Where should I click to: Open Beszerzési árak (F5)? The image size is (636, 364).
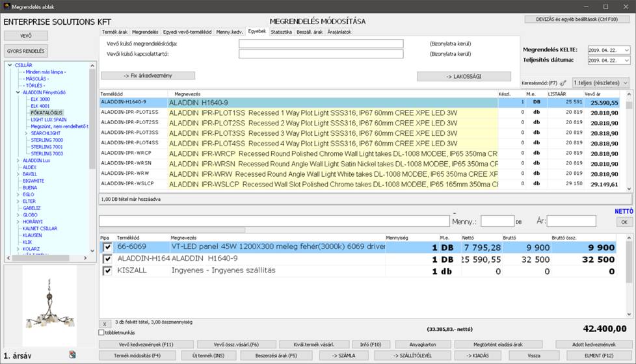tap(276, 356)
